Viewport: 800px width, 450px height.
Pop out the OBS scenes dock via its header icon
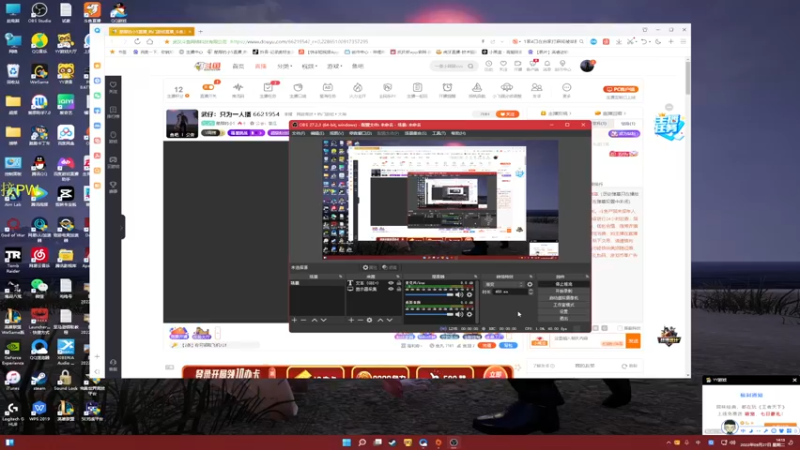pyautogui.click(x=341, y=277)
